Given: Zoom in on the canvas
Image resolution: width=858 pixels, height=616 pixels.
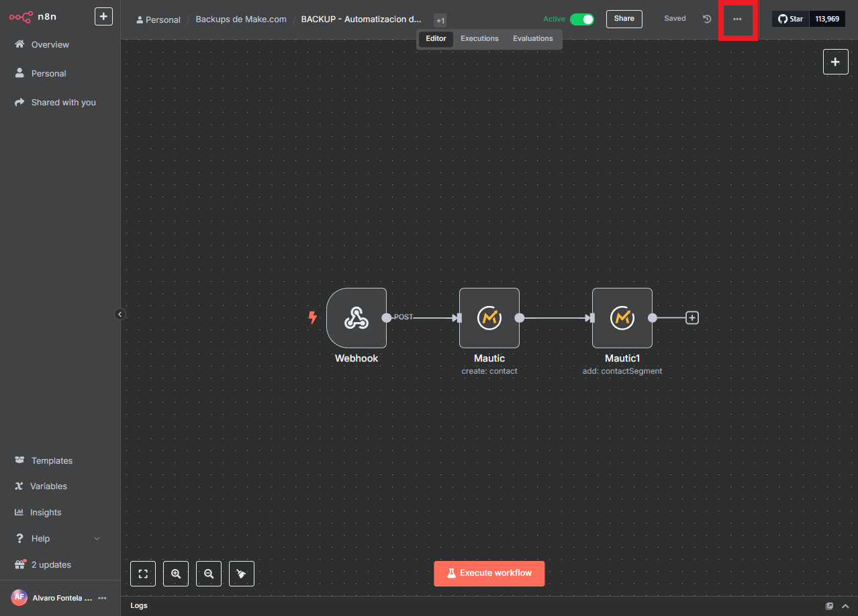Looking at the screenshot, I should (176, 574).
